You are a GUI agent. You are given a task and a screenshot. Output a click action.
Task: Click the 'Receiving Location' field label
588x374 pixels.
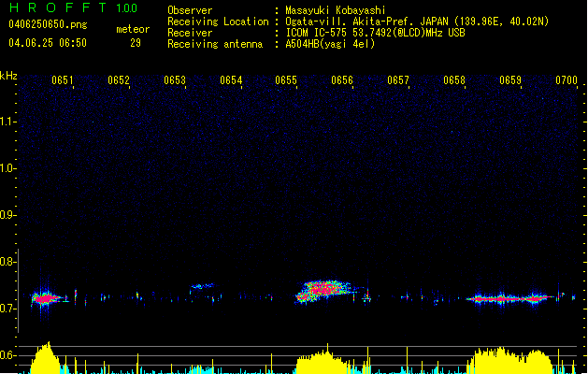point(218,22)
